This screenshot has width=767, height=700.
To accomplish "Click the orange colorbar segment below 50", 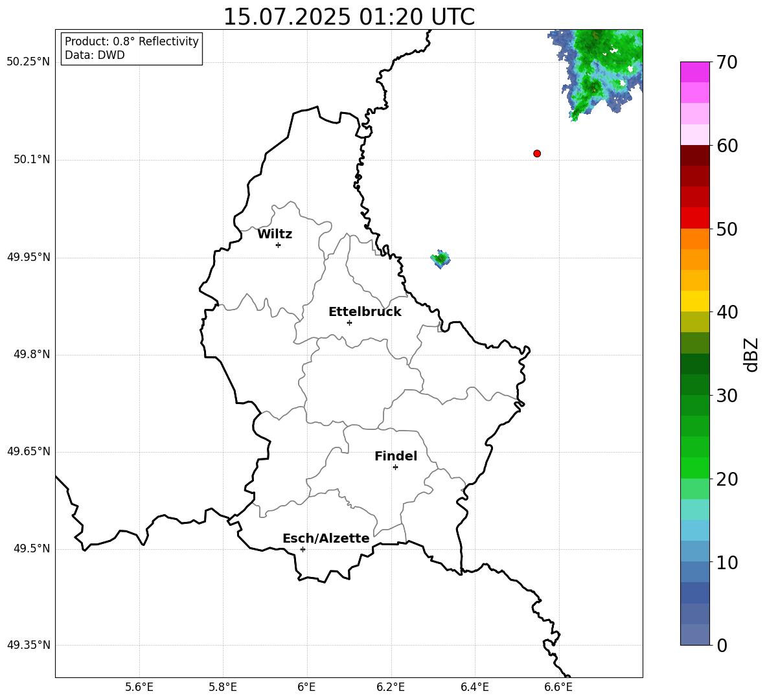I will pos(694,238).
